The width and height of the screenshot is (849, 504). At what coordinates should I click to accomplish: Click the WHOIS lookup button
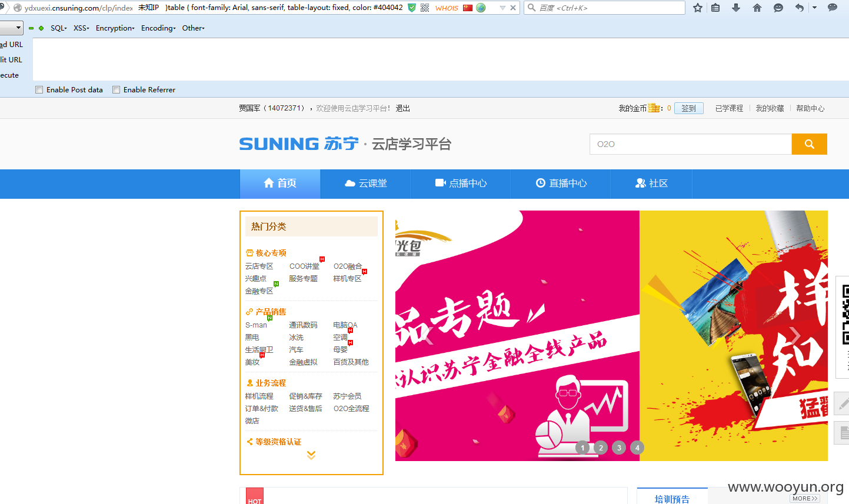tap(447, 8)
